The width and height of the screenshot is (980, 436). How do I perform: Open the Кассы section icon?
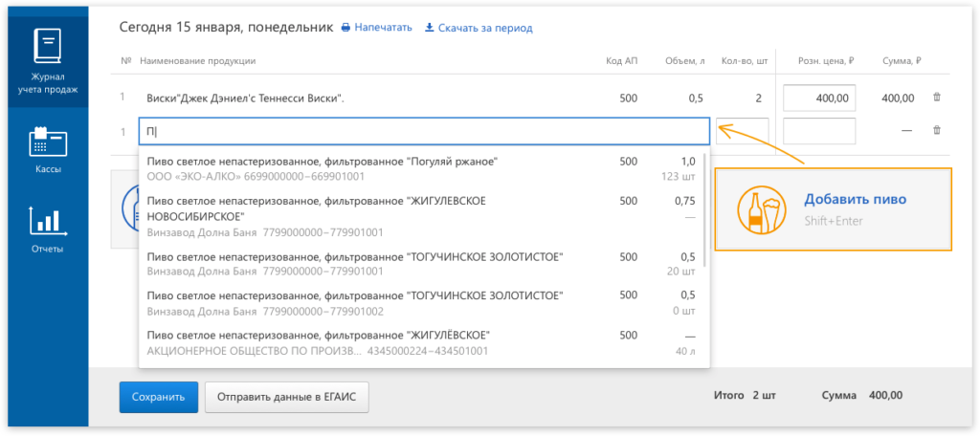pyautogui.click(x=47, y=143)
